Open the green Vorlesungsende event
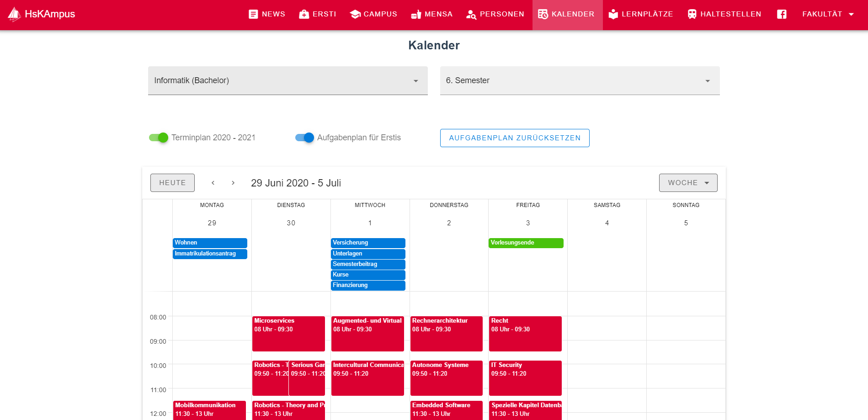 point(526,243)
